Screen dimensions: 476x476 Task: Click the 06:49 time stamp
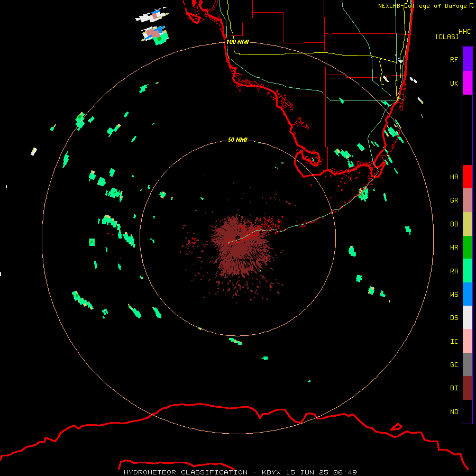pos(345,472)
